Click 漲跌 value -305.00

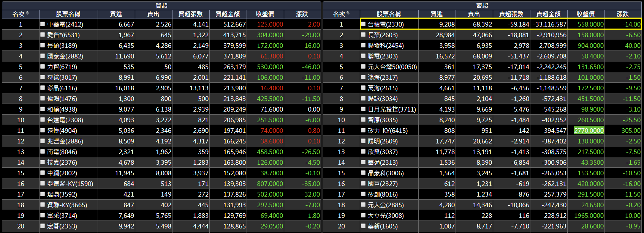(x=630, y=131)
